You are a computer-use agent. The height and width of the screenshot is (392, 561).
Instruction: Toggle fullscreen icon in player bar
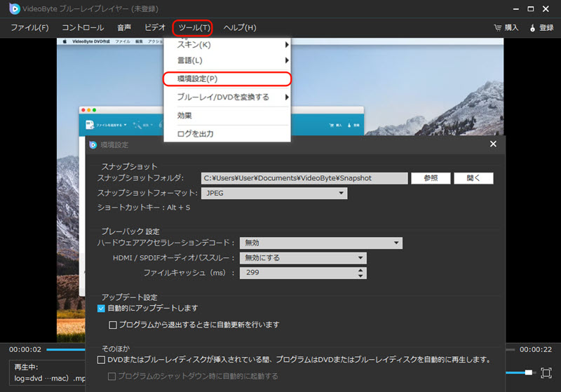tap(546, 373)
